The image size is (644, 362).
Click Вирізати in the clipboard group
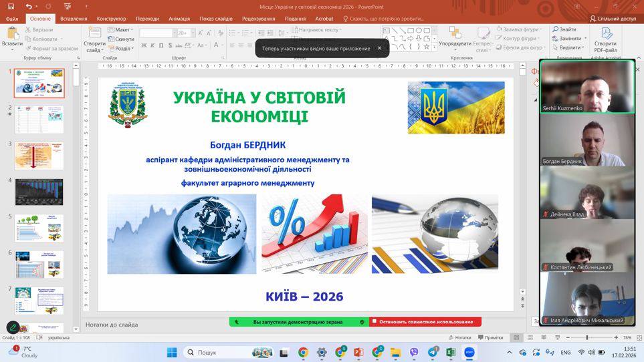pyautogui.click(x=39, y=30)
